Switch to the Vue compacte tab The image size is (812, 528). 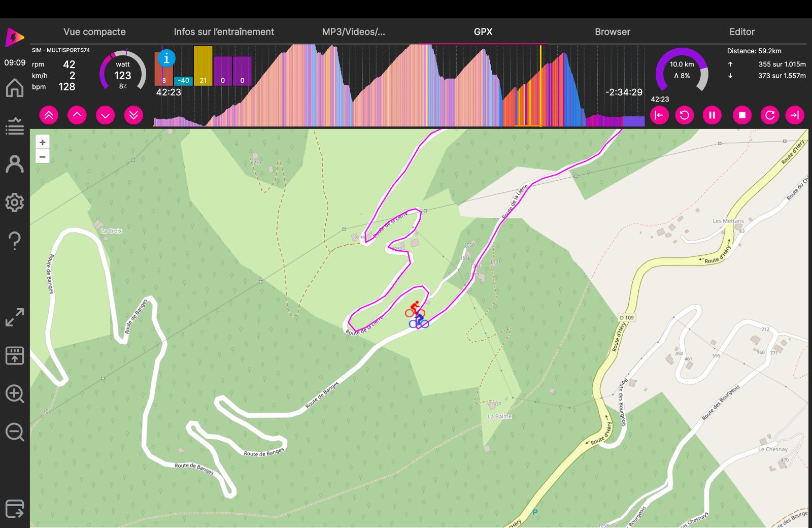point(94,31)
